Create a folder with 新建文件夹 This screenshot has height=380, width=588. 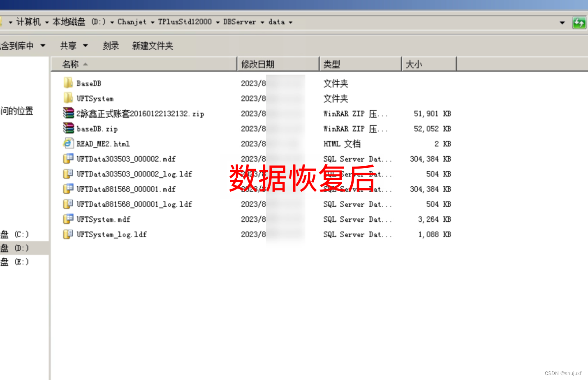pos(153,46)
